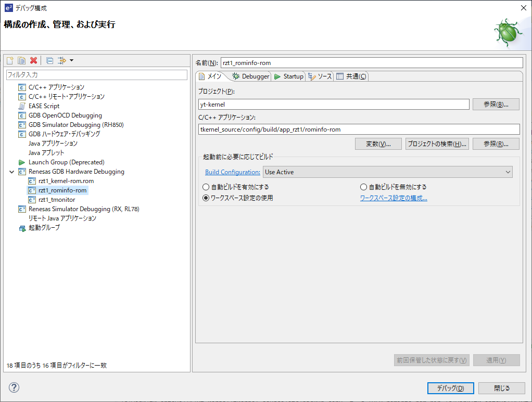Click the rzt1_tmonitor configuration icon
The width and height of the screenshot is (532, 402).
pos(32,200)
